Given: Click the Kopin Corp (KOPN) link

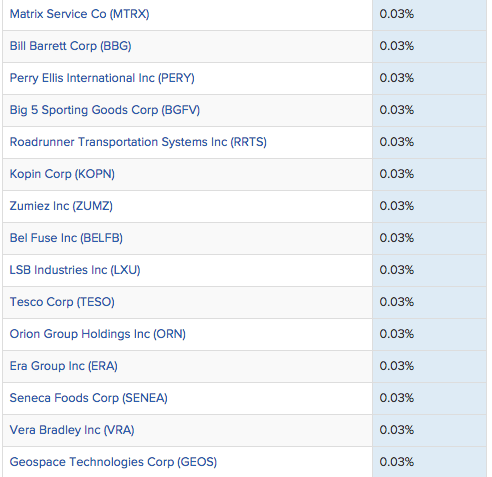Looking at the screenshot, I should click(62, 174).
